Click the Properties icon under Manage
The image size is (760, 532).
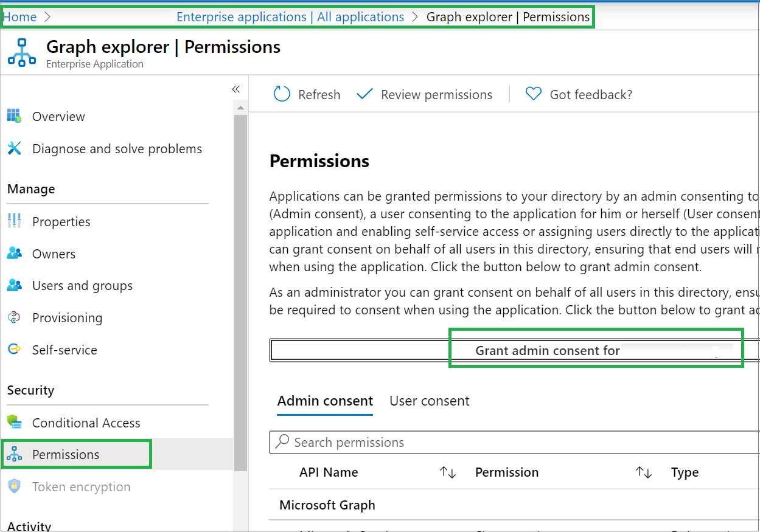tap(13, 221)
